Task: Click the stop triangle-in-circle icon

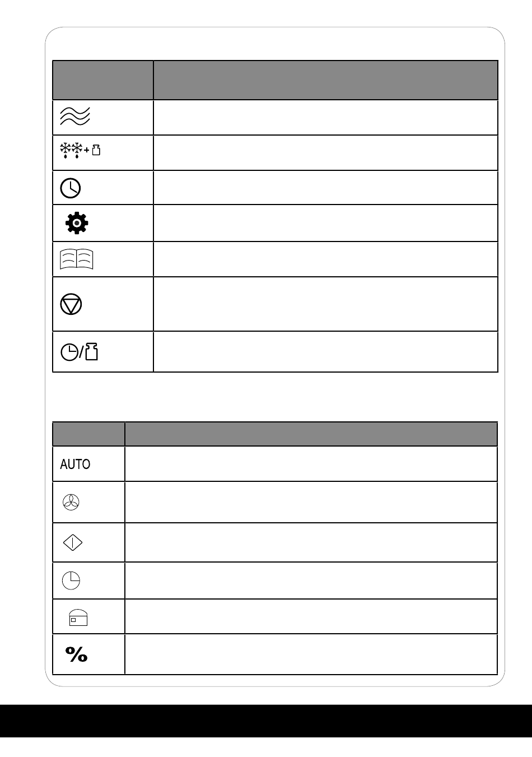Action: coord(71,305)
